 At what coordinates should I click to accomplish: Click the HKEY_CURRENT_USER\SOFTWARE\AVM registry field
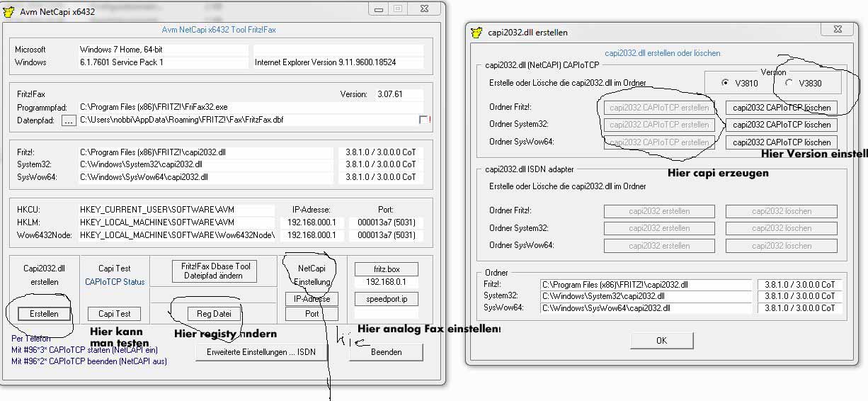(x=176, y=210)
